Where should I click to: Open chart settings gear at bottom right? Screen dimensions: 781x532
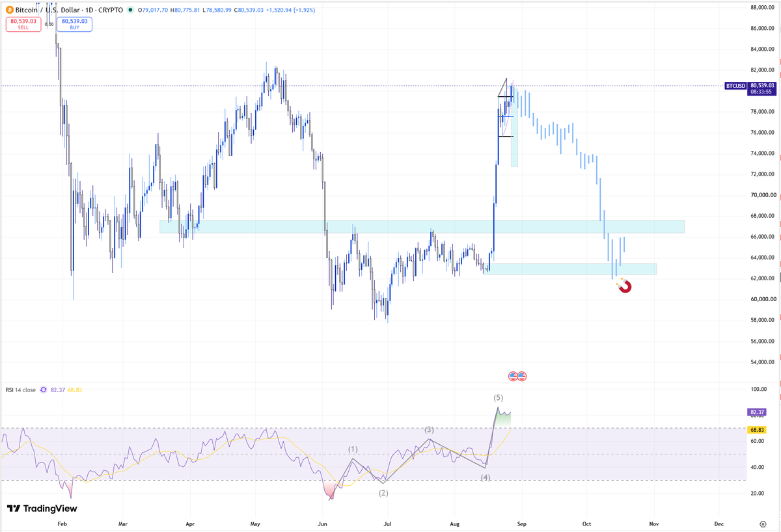762,523
